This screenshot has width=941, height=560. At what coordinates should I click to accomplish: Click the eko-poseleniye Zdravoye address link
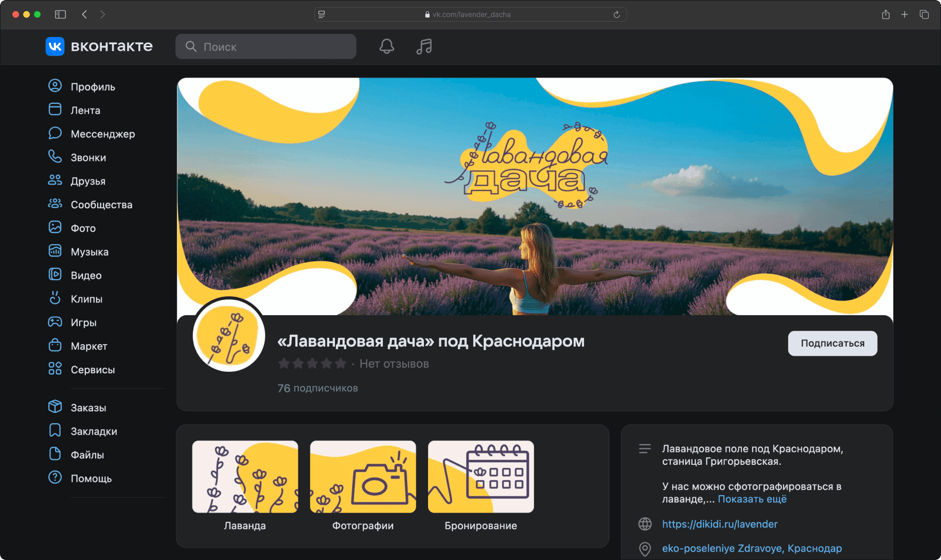pos(752,549)
